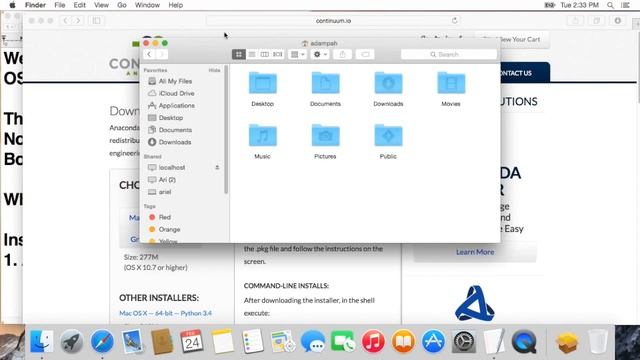Open Notification Center in menu bar
Screen dimensions: 640x360
click(625, 5)
